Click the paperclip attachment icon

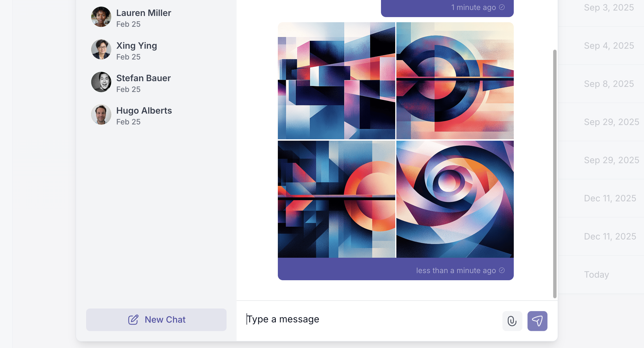click(512, 321)
